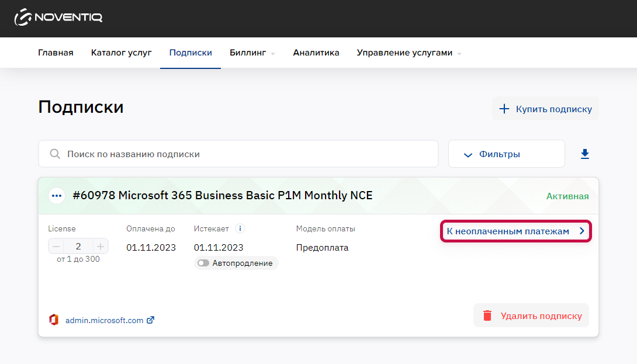Click the Microsoft Office icon

54,320
